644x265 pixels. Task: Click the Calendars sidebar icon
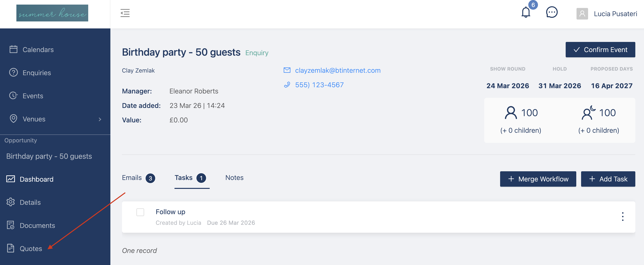tap(13, 49)
